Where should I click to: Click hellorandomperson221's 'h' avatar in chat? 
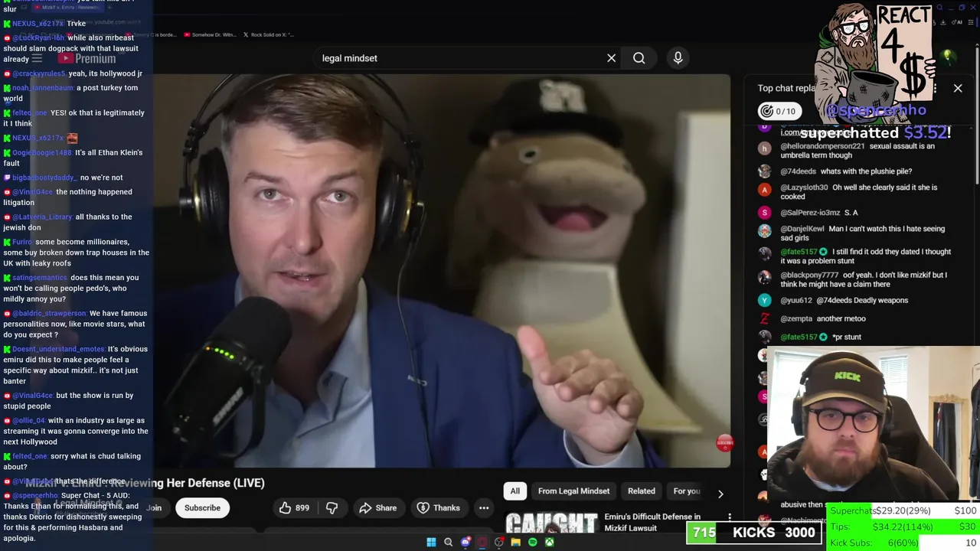pos(764,148)
